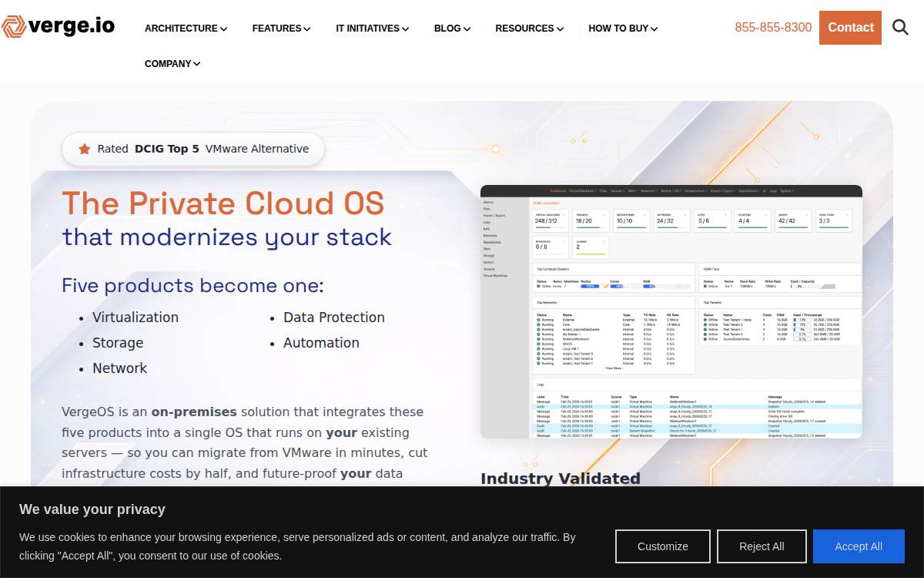This screenshot has height=578, width=924.
Task: Open the DCIG Top 5 VMware Alternative badge
Action: click(x=193, y=149)
